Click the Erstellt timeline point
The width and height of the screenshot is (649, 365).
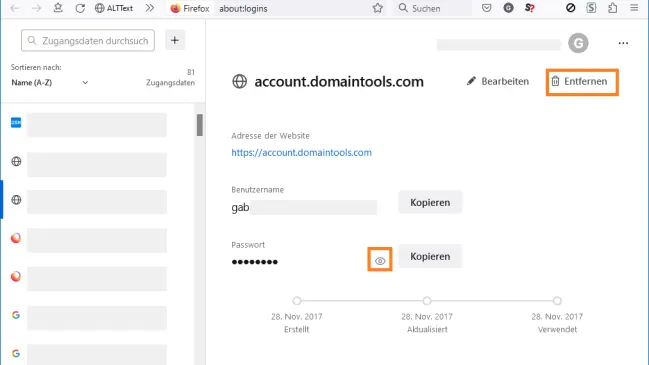tap(297, 301)
